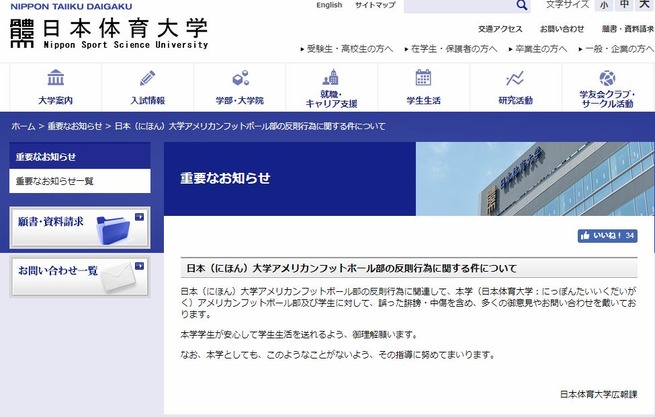655x417 pixels.
Task: Open the 大学案内 menu label
Action: tap(56, 100)
